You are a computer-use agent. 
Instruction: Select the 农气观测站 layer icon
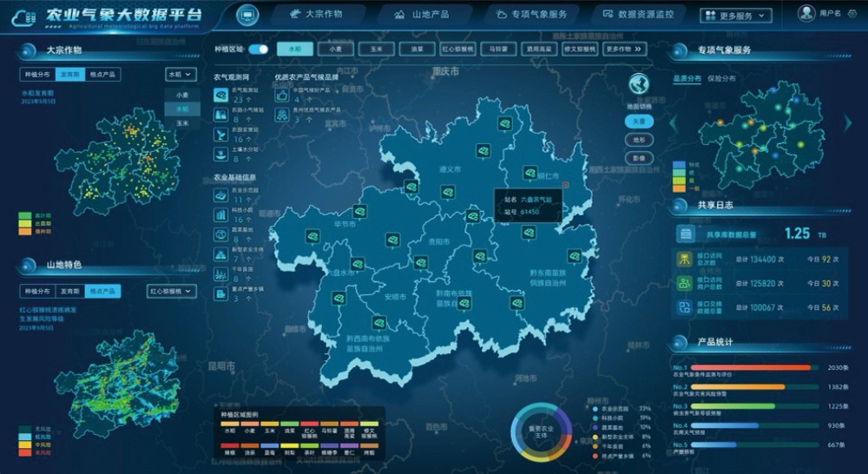click(220, 95)
